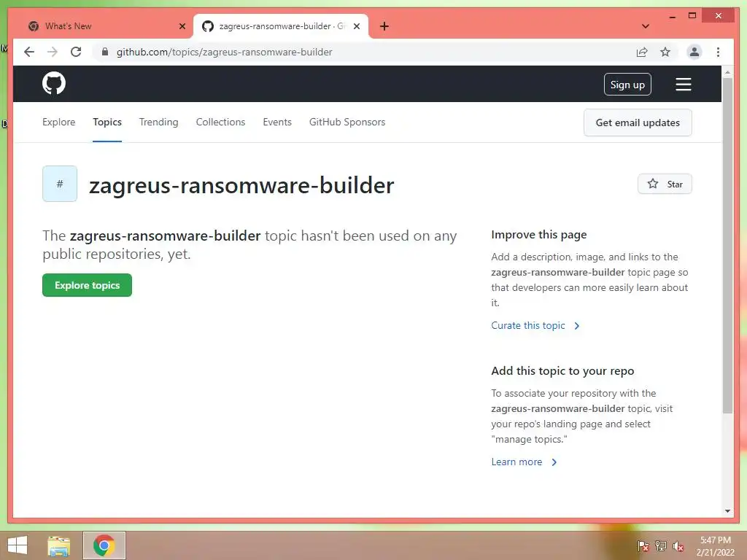Open the GitHub Sponsors nav item

[347, 122]
